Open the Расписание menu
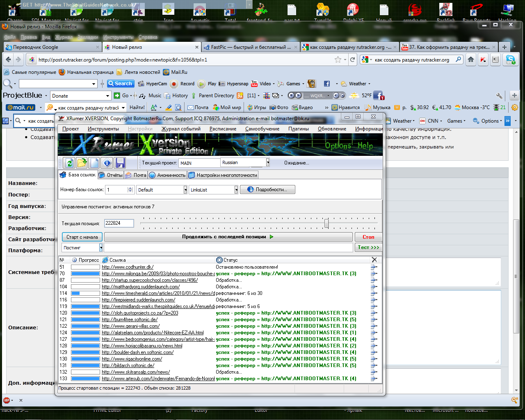The width and height of the screenshot is (525, 420). (223, 128)
